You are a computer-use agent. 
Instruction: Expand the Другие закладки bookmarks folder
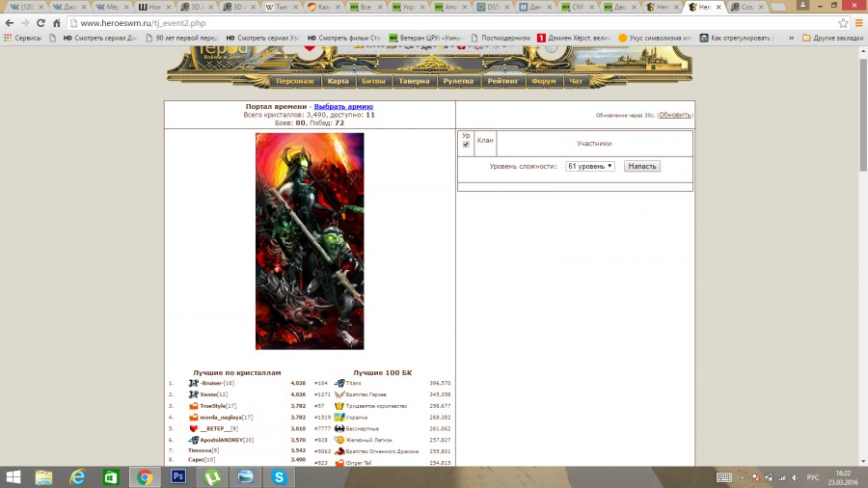831,38
